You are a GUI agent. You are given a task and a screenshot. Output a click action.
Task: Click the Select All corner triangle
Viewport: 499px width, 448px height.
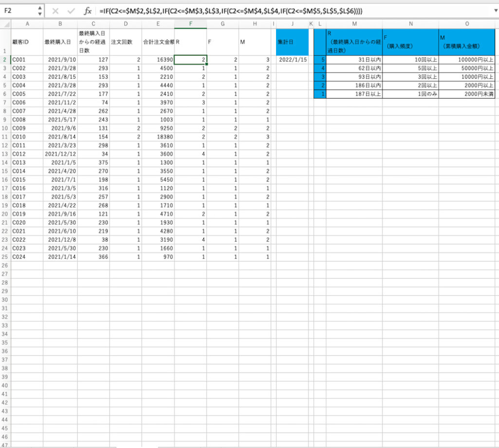click(x=5, y=24)
